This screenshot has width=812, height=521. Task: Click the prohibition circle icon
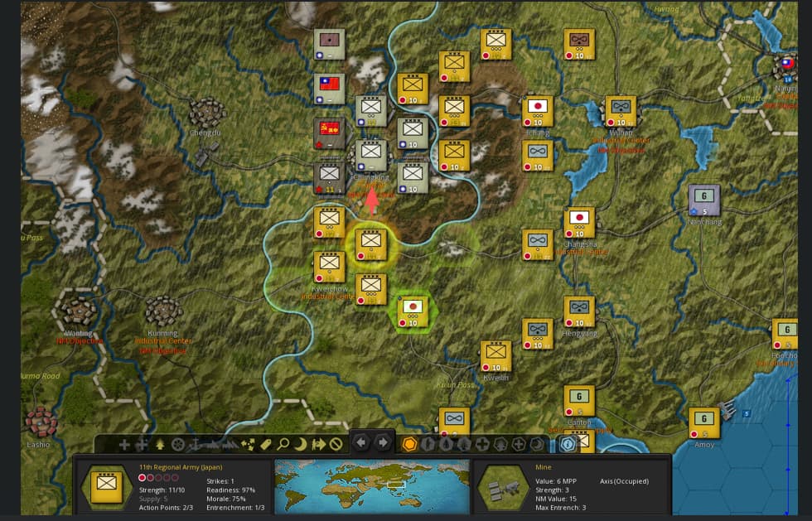point(336,444)
